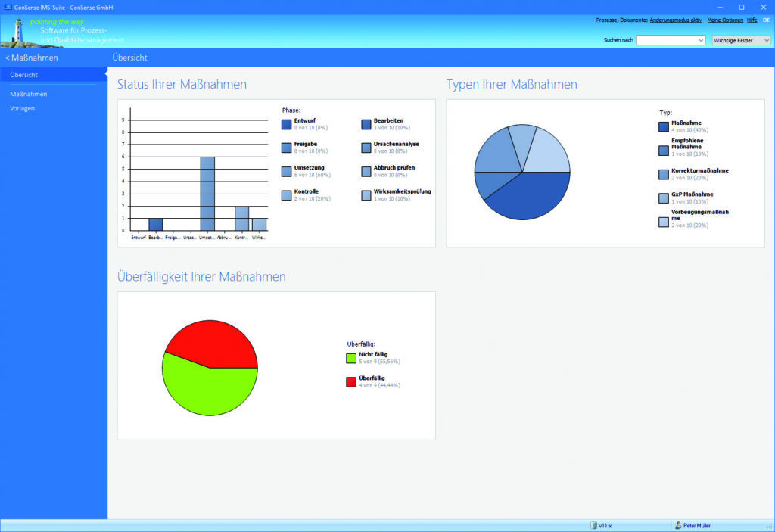The height and width of the screenshot is (532, 775).
Task: Open Maßnahmen in the left sidebar
Action: pyautogui.click(x=29, y=94)
